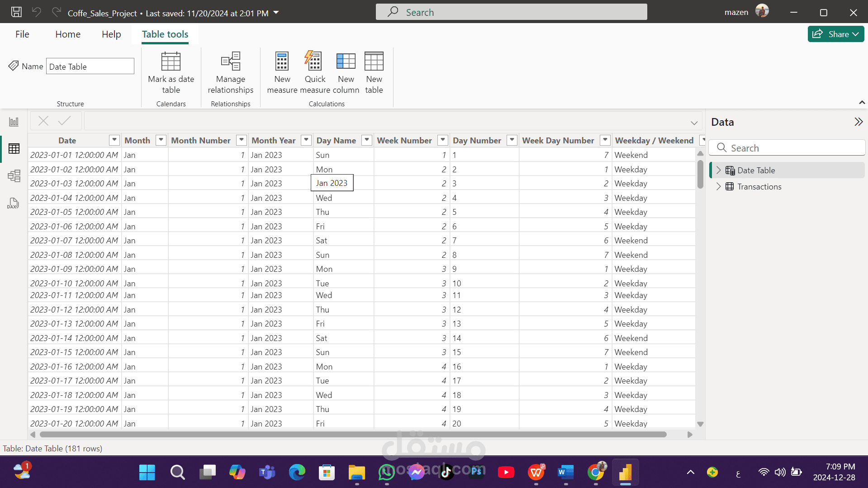Click the Redo arrow icon

point(57,12)
